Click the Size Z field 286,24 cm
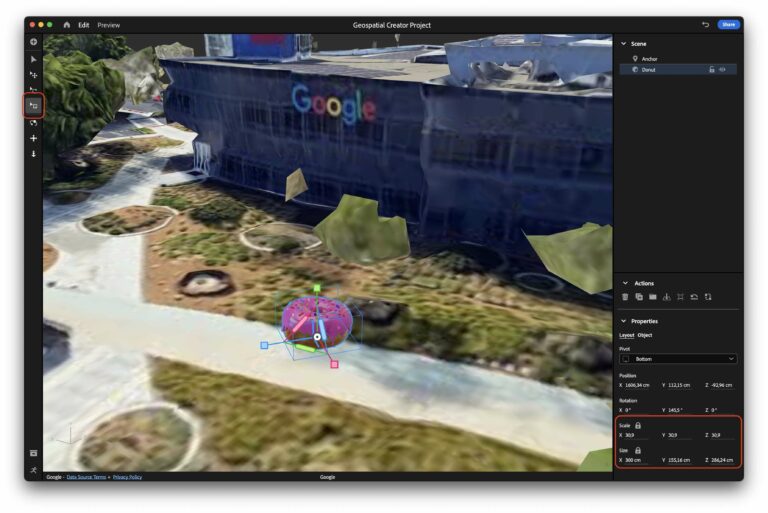Image resolution: width=768 pixels, height=513 pixels. (x=722, y=460)
